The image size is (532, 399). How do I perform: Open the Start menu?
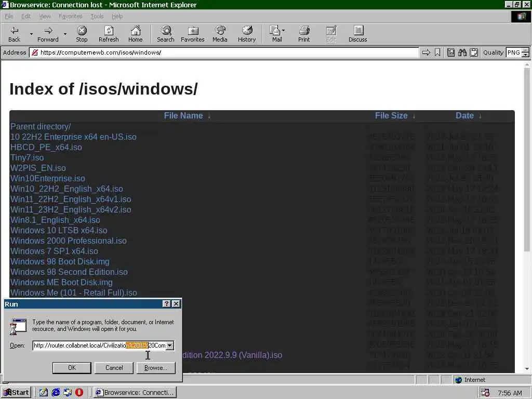[x=16, y=393]
